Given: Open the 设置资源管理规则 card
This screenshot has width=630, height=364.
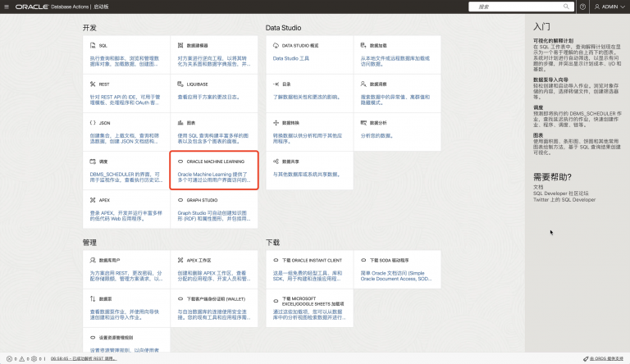Looking at the screenshot, I should [x=126, y=340].
